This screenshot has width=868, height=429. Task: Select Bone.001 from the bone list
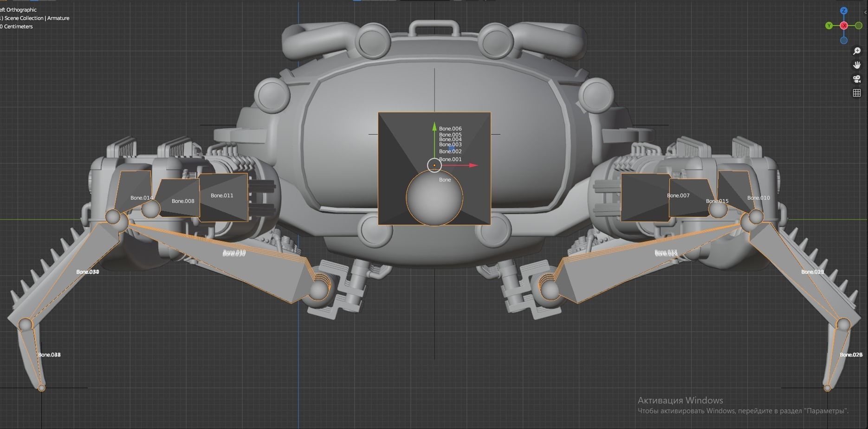coord(450,159)
